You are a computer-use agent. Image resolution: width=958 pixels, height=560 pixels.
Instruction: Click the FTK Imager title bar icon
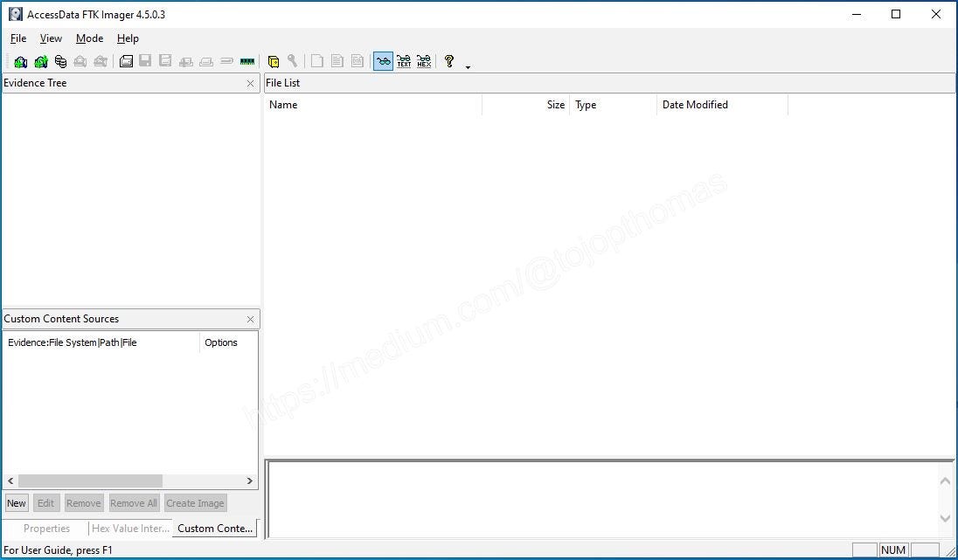15,14
